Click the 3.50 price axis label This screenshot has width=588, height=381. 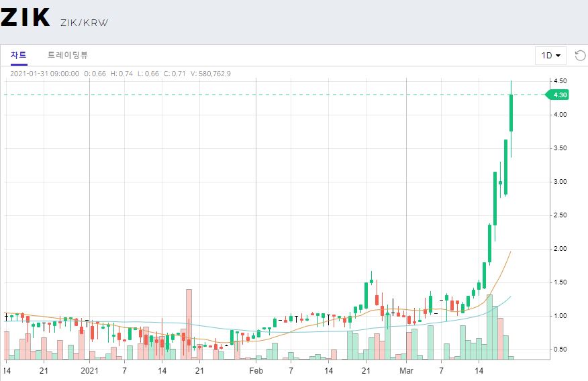tap(560, 148)
